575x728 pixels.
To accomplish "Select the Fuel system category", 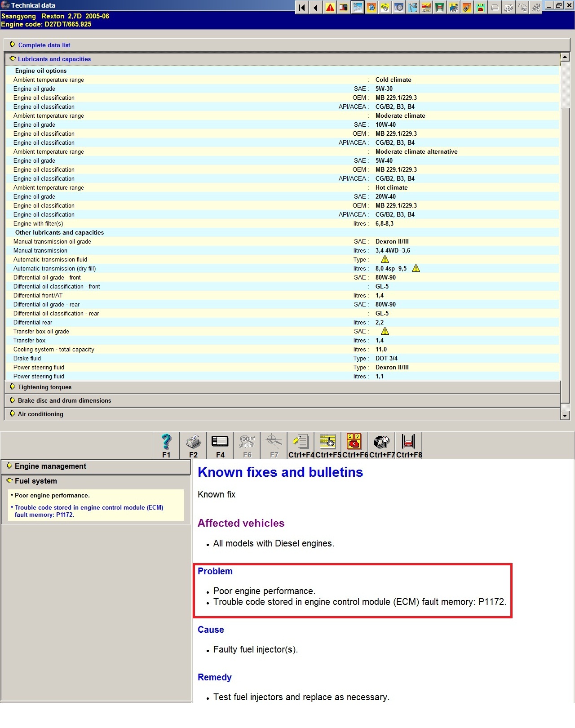I will [x=36, y=481].
